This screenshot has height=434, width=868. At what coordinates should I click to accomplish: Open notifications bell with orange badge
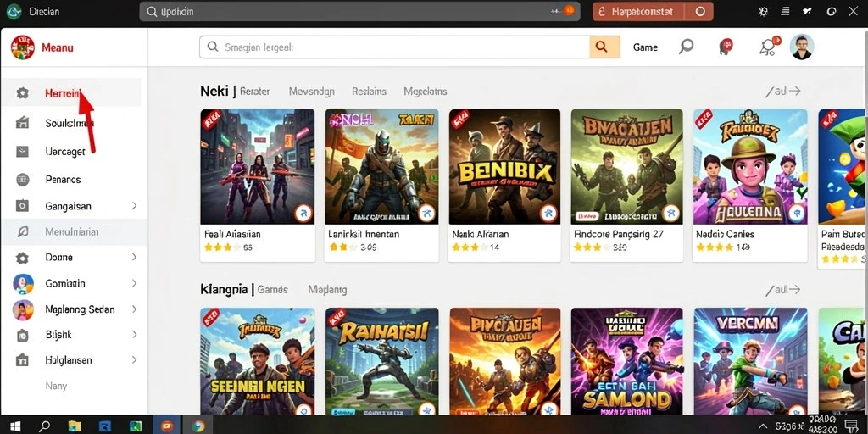pos(769,47)
